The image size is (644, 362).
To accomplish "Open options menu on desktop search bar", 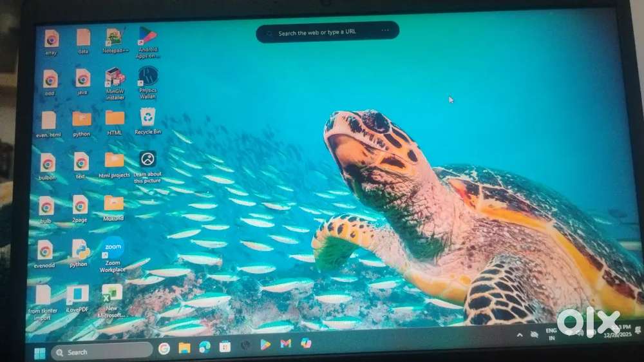I will click(385, 30).
